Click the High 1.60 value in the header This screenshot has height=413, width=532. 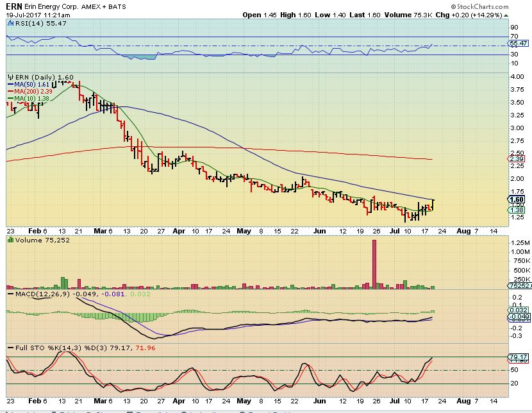coord(295,15)
